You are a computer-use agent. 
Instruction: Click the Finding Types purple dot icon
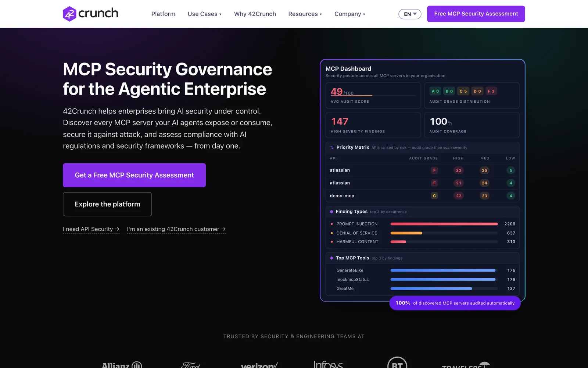click(x=331, y=212)
